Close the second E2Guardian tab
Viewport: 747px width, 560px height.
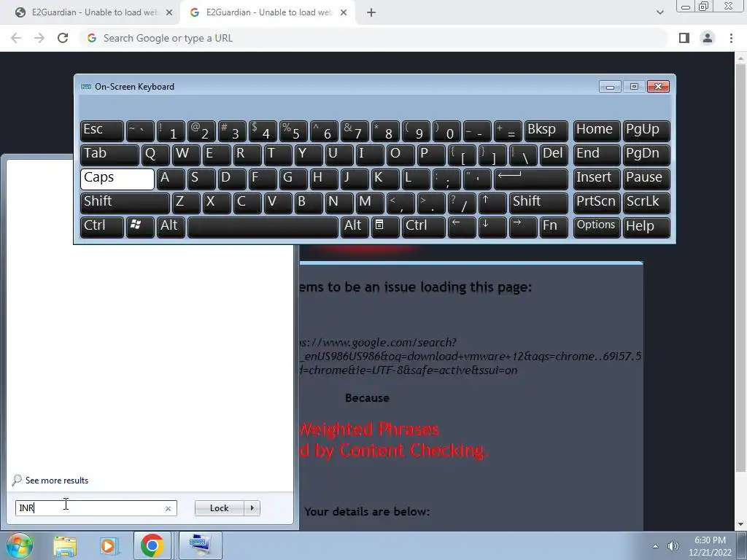(x=344, y=13)
